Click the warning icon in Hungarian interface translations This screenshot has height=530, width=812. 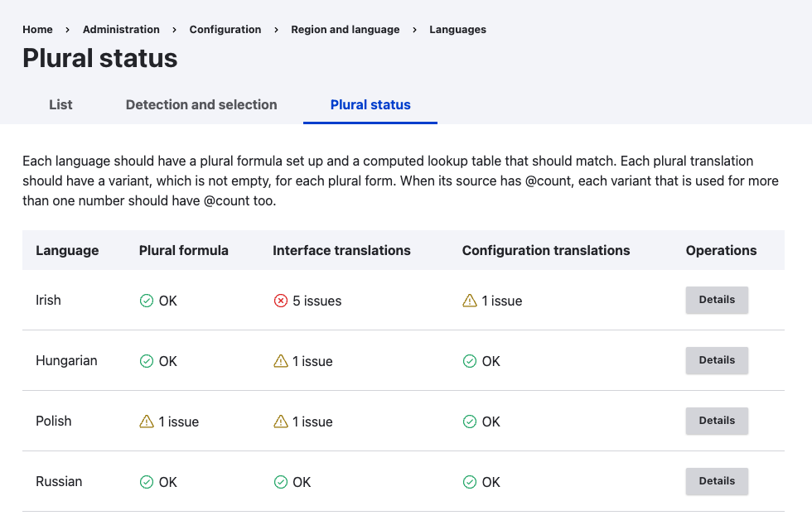pos(281,361)
